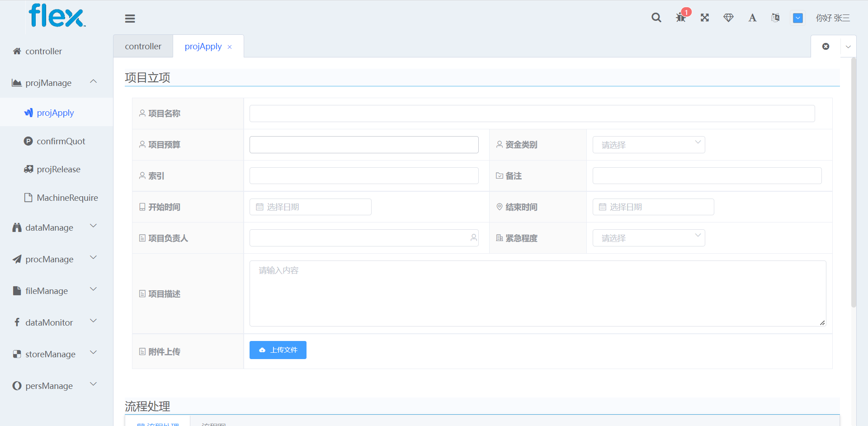Click the diamond theme icon
The width and height of the screenshot is (868, 426).
click(728, 18)
